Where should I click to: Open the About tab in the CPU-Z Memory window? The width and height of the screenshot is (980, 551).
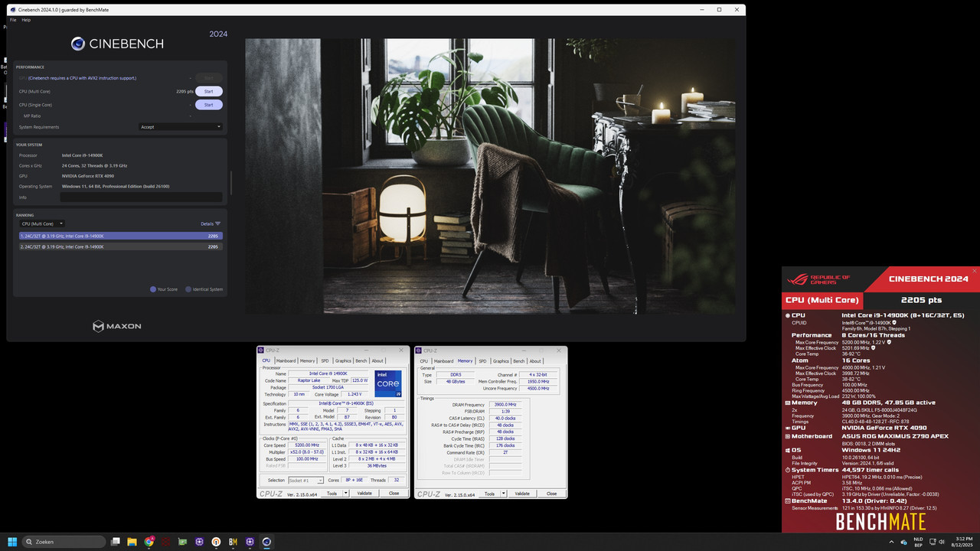(535, 361)
